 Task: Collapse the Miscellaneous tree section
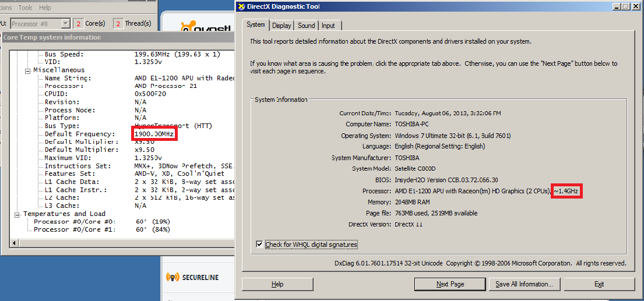(27, 70)
